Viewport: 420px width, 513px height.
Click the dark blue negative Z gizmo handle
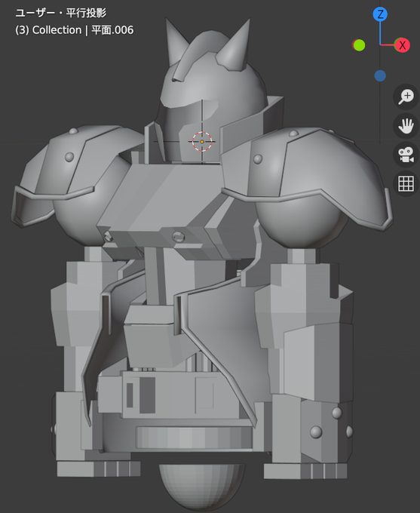[380, 76]
